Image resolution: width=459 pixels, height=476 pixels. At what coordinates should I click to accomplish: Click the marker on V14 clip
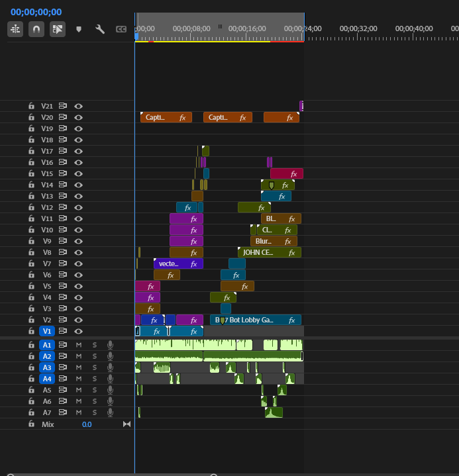coord(272,185)
